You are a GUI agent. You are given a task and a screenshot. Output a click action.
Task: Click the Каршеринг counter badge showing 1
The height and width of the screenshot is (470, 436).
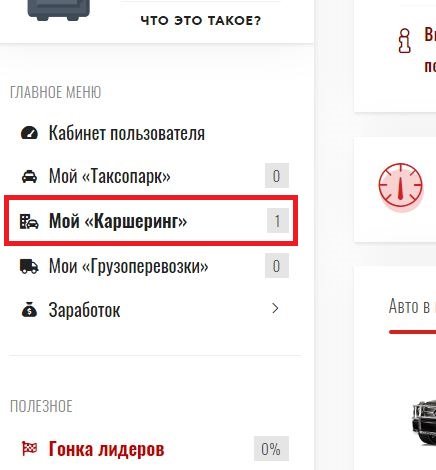click(277, 221)
